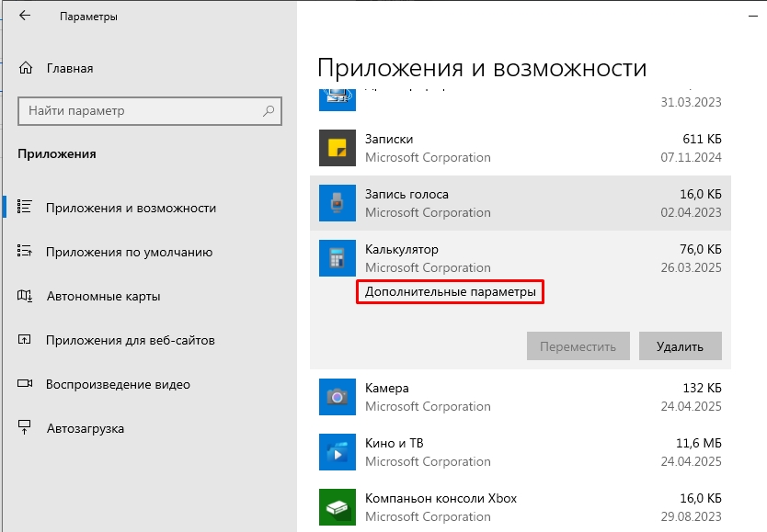Click the Компаньон консоли Xbox icon
Image resolution: width=767 pixels, height=532 pixels.
click(x=338, y=507)
